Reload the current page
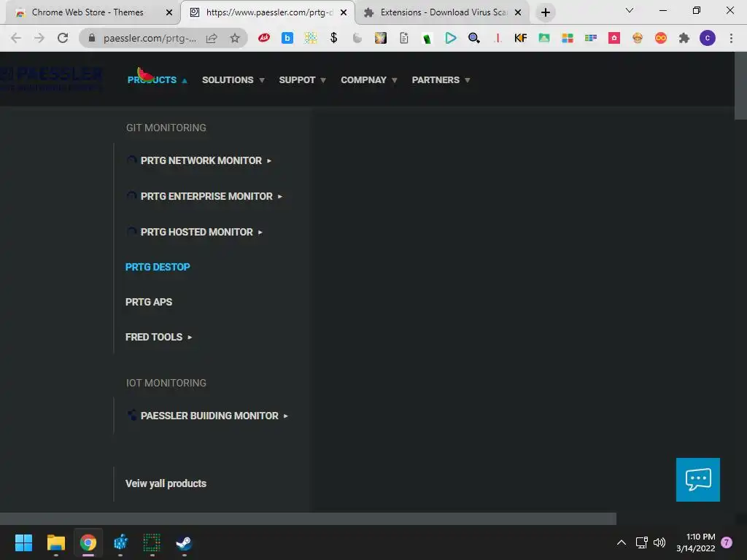Image resolution: width=747 pixels, height=560 pixels. point(63,38)
